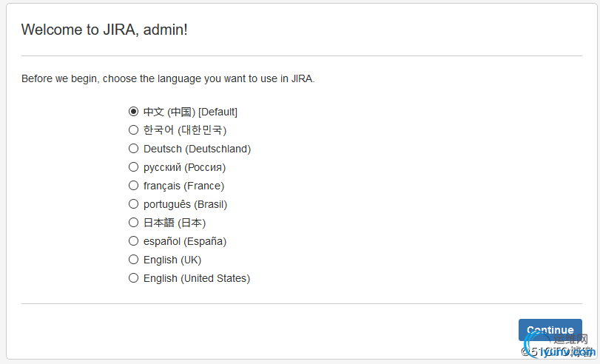Click the iyunv.com watermark logo
The image size is (600, 364).
(559, 345)
